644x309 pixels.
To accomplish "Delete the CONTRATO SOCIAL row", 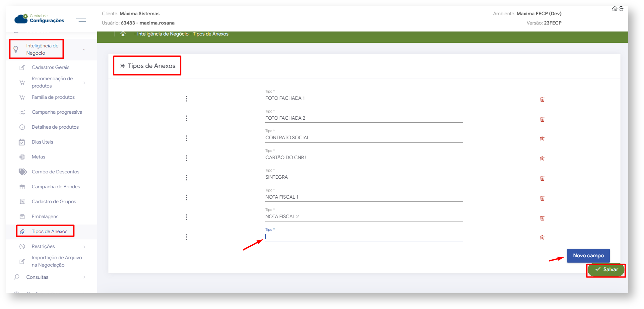I will [x=542, y=139].
